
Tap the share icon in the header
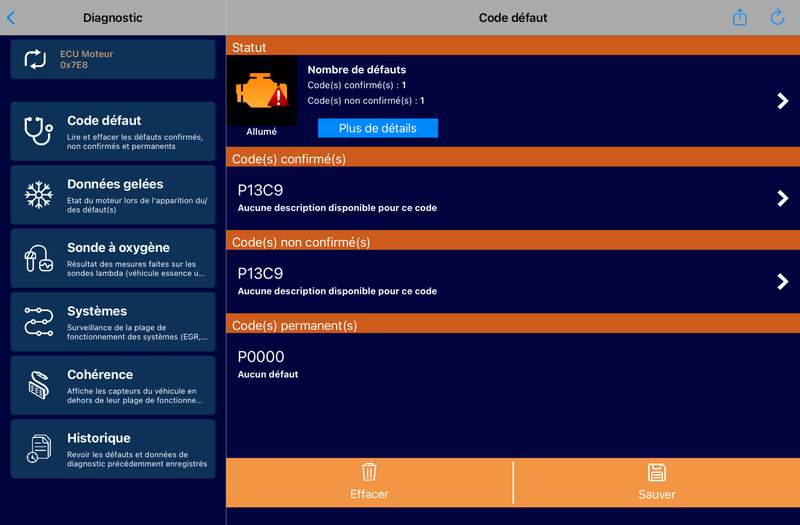pos(739,17)
